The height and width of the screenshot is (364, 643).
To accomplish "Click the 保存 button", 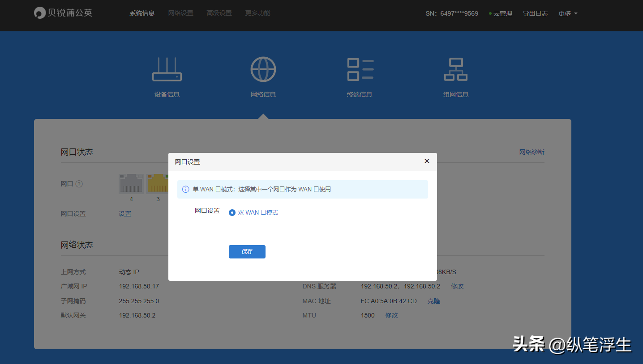I will [x=247, y=252].
